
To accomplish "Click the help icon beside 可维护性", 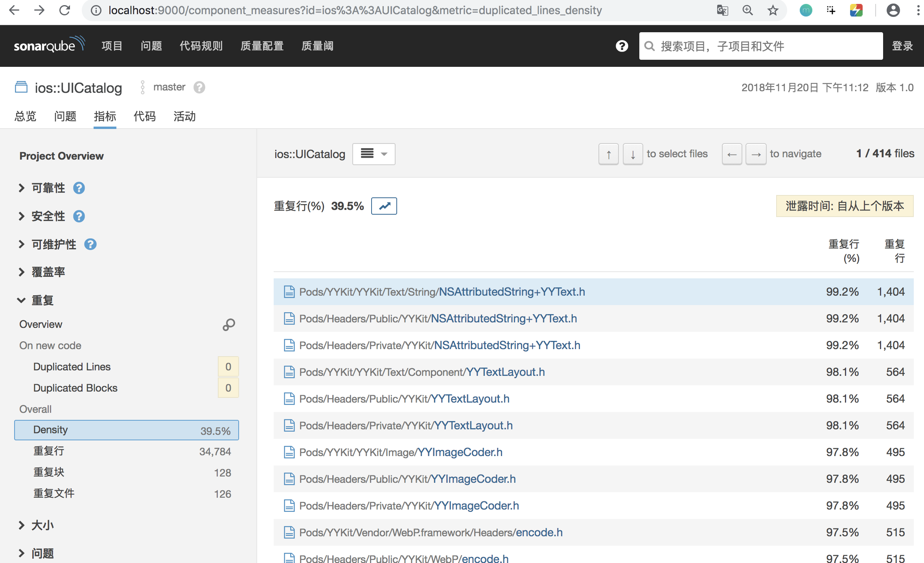I will 90,245.
